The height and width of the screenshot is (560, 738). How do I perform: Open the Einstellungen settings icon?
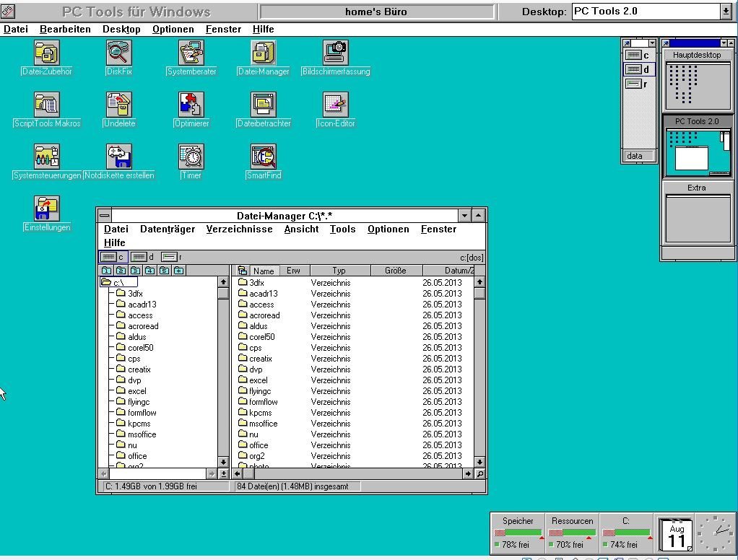(x=47, y=209)
